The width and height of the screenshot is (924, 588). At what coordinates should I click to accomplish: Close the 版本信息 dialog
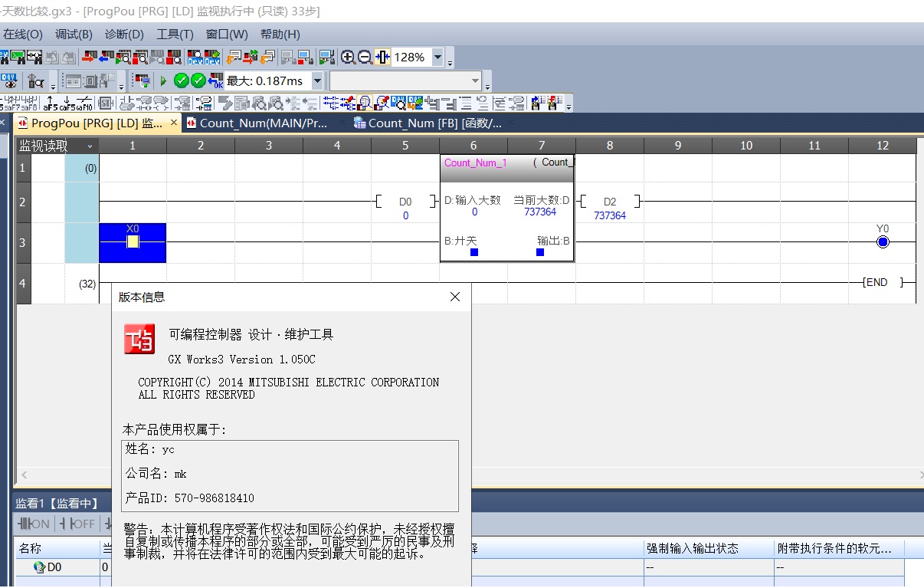point(455,297)
